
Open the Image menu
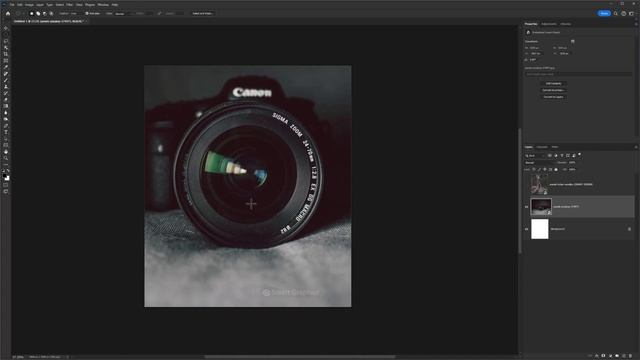(x=29, y=5)
